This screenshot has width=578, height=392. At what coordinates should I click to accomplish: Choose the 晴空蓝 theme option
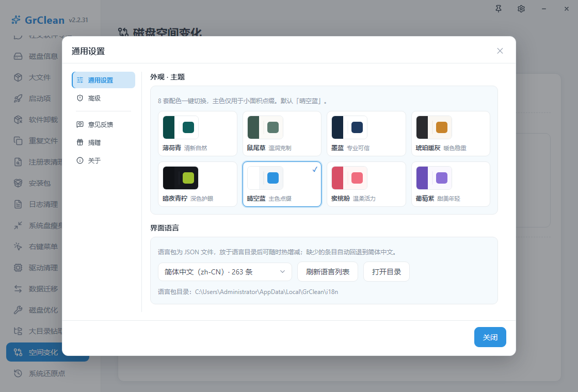(x=282, y=184)
